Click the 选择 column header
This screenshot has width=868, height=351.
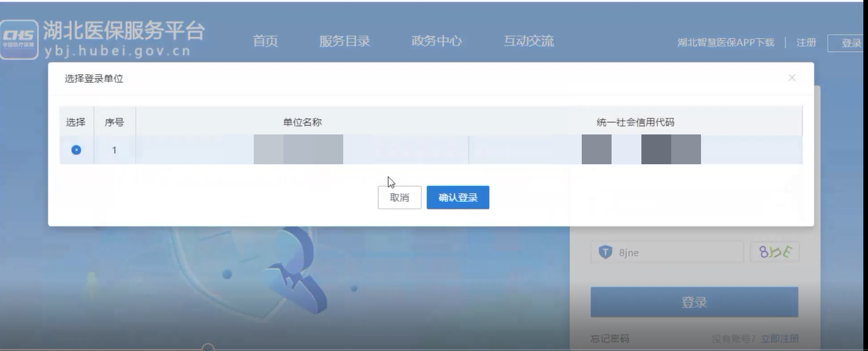pyautogui.click(x=76, y=122)
